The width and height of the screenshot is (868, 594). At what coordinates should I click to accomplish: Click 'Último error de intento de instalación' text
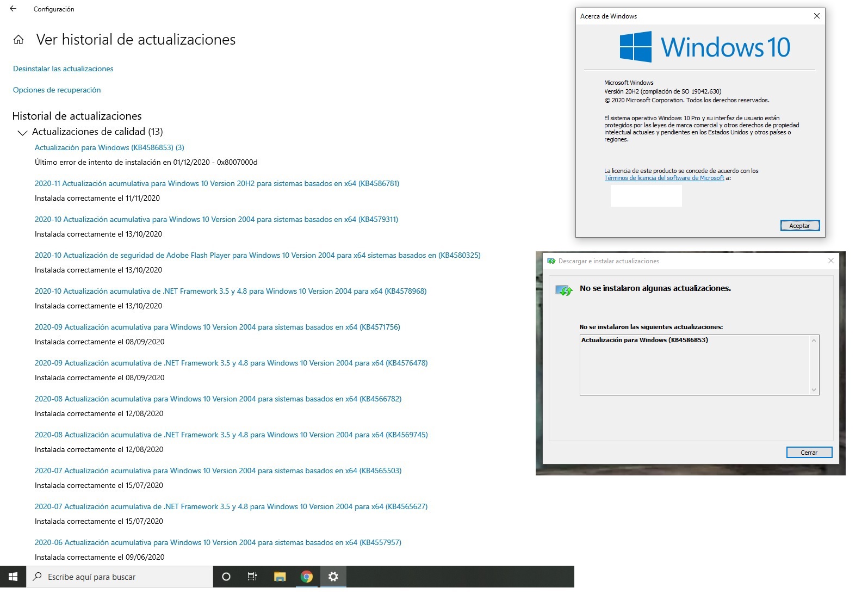click(146, 162)
